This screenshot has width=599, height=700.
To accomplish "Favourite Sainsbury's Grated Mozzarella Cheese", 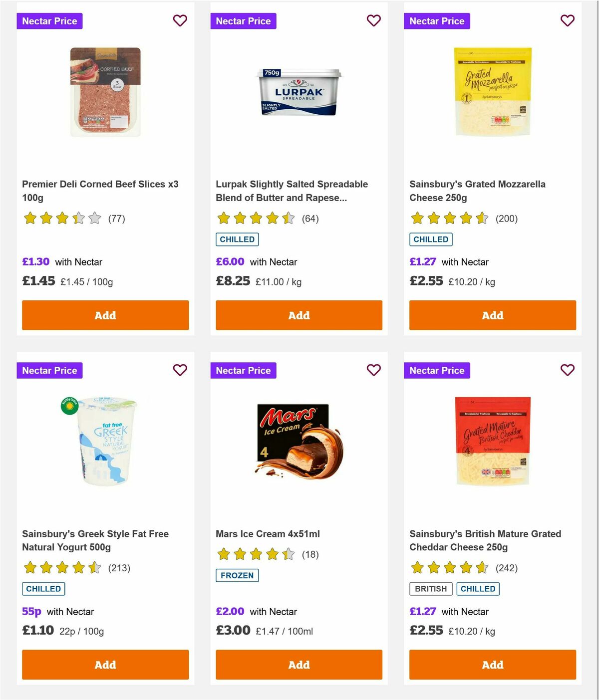I will [567, 20].
